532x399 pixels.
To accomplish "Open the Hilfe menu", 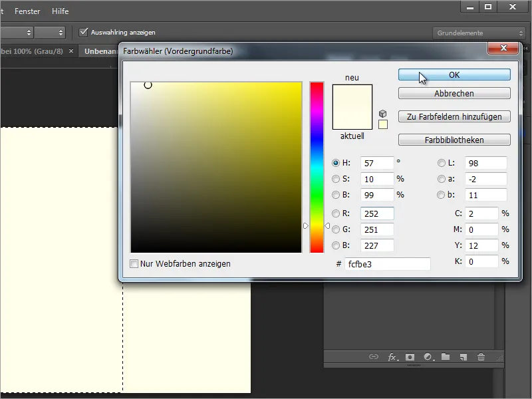I will (x=60, y=11).
